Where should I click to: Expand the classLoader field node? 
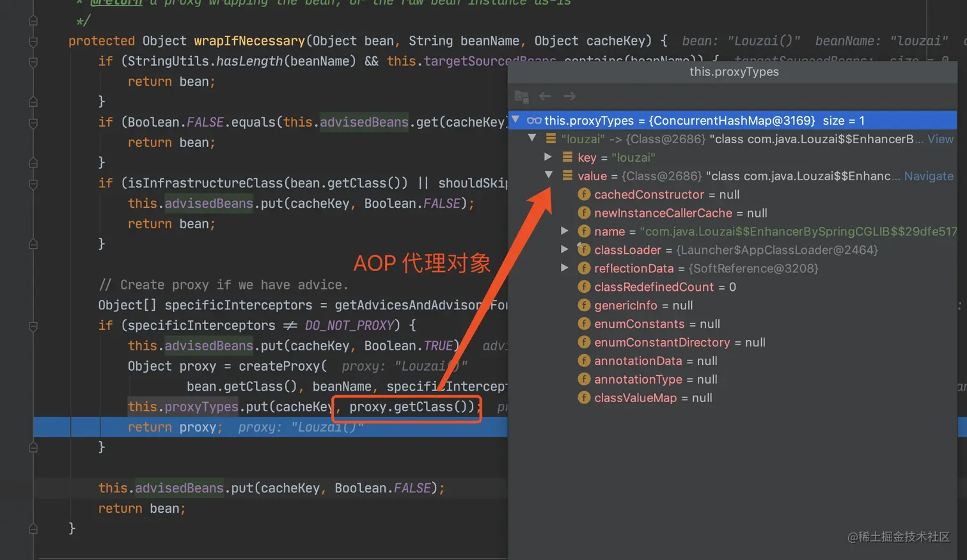pos(565,249)
